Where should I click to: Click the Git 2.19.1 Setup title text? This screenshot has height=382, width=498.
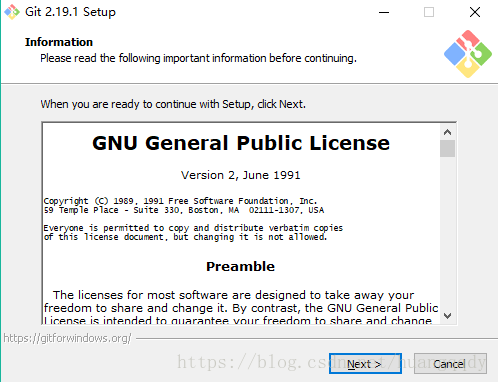70,12
